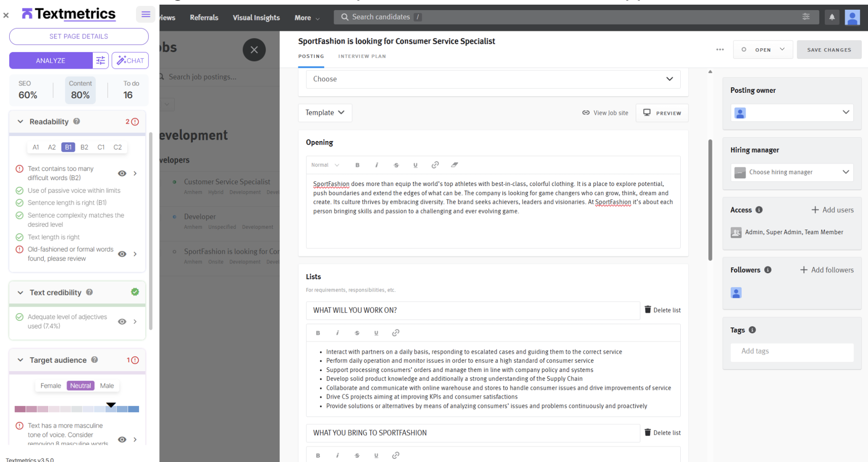The height and width of the screenshot is (462, 868).
Task: Open the Content score tab
Action: coord(80,90)
